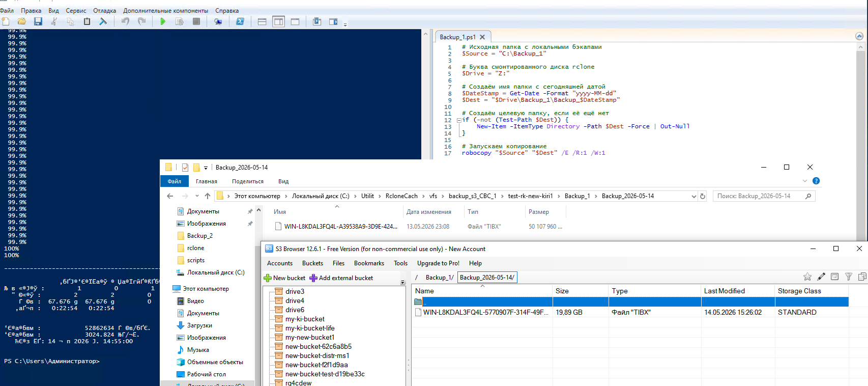Launch PowerShell.exe using the blue console icon
This screenshot has height=386, width=868.
[240, 21]
